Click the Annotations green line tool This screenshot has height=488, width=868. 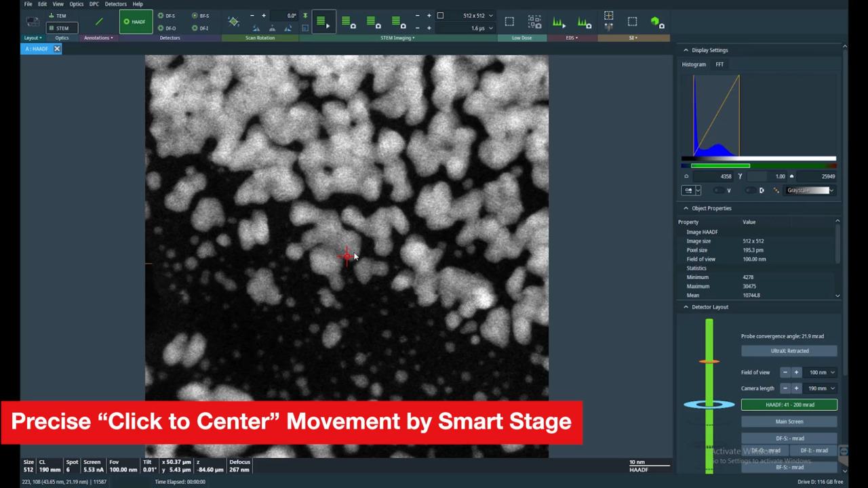99,22
